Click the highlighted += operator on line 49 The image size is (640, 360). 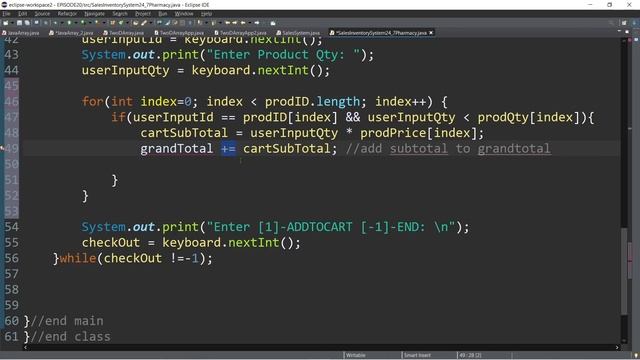pos(228,149)
